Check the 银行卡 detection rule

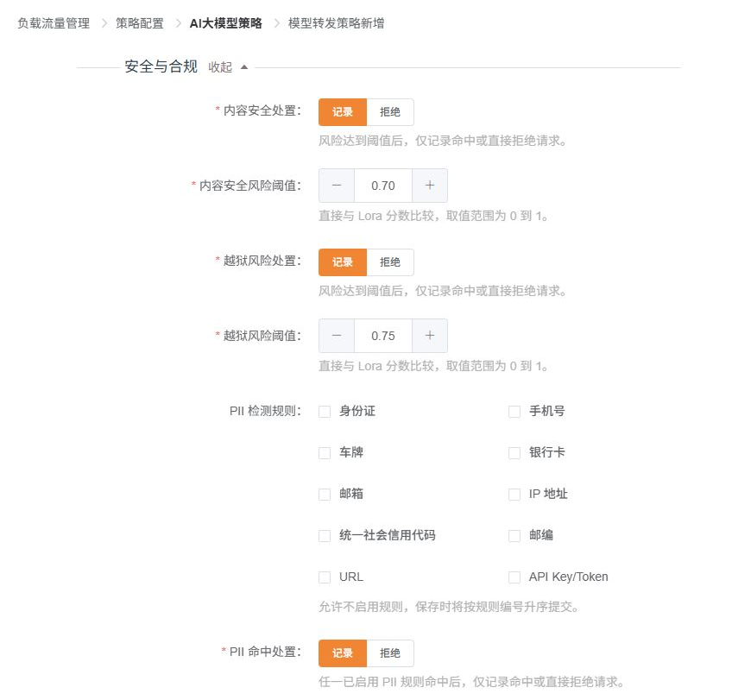click(514, 452)
